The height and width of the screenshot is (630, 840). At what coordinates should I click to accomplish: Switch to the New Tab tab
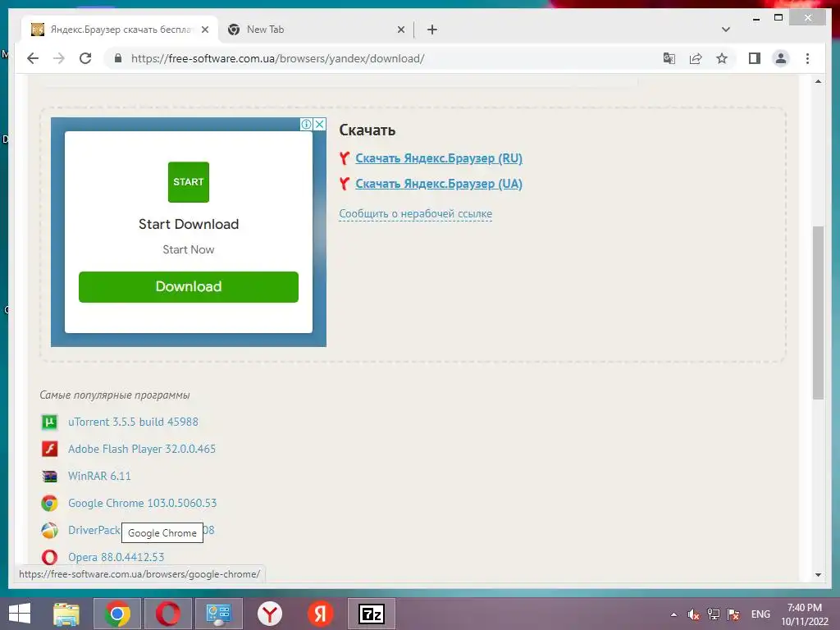pyautogui.click(x=316, y=30)
